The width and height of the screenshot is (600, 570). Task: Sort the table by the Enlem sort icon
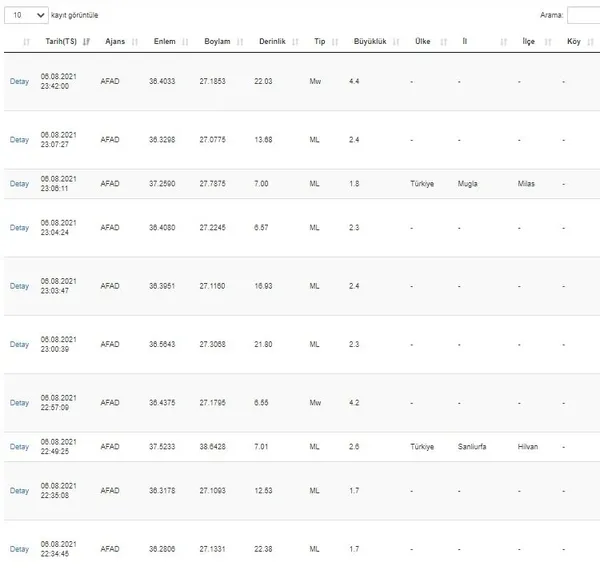(x=185, y=42)
